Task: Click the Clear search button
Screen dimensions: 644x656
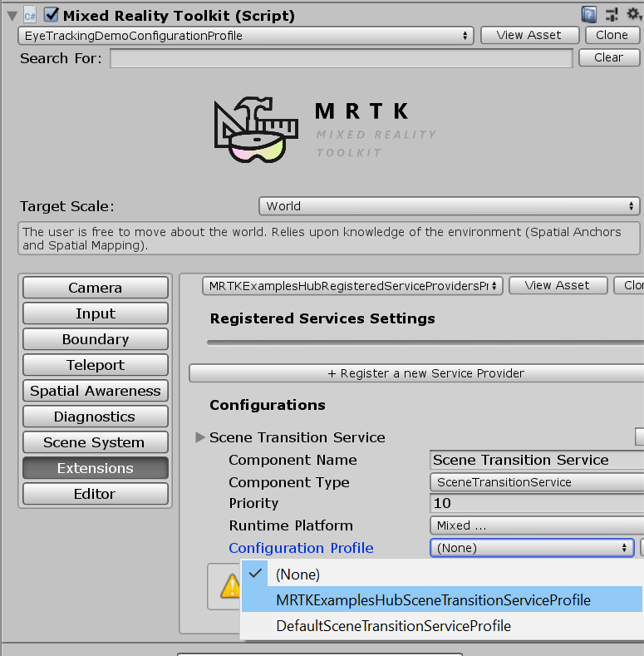Action: point(609,57)
